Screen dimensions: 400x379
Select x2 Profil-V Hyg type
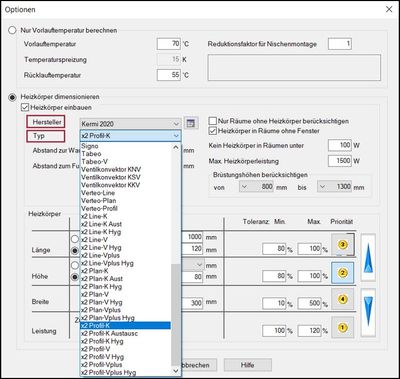tap(125, 357)
